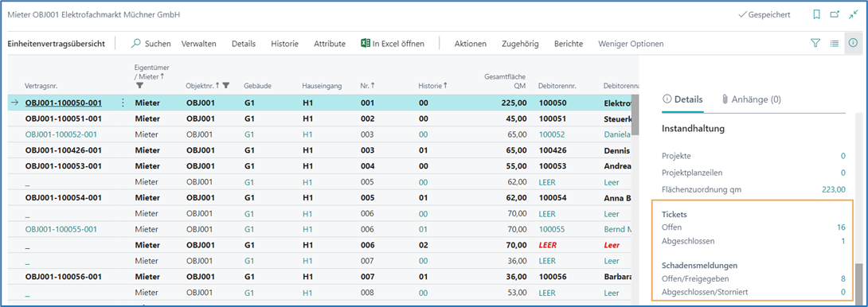Open the filter pane funnel icon

(x=815, y=43)
